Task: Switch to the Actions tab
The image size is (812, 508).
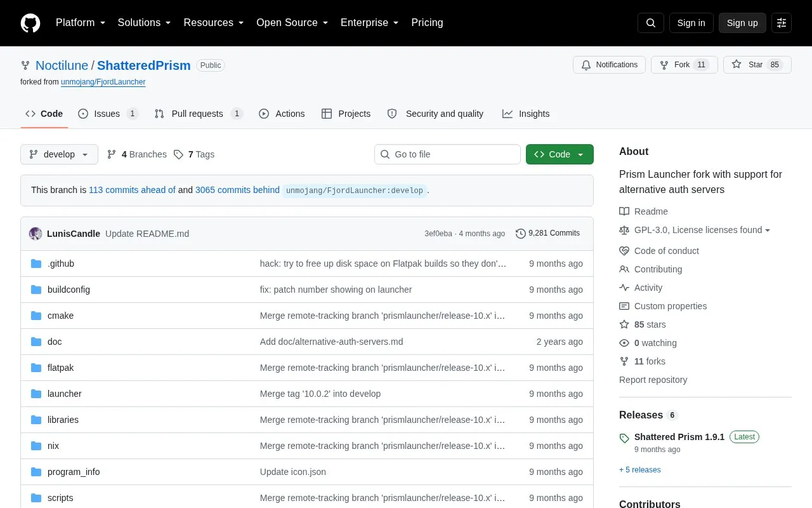Action: (x=282, y=114)
